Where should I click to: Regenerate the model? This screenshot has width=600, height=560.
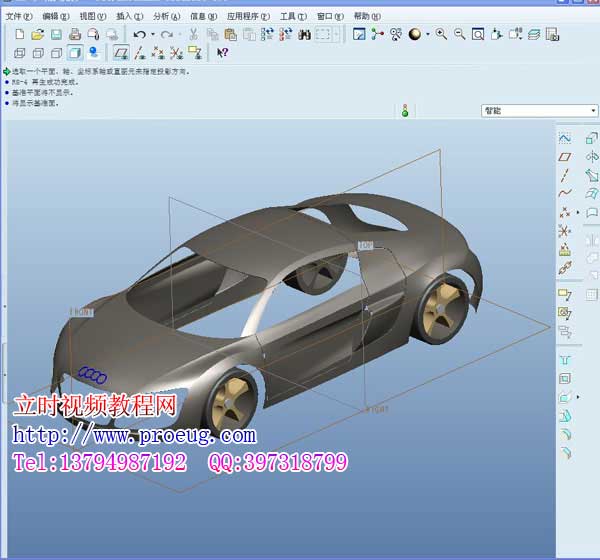coord(267,34)
